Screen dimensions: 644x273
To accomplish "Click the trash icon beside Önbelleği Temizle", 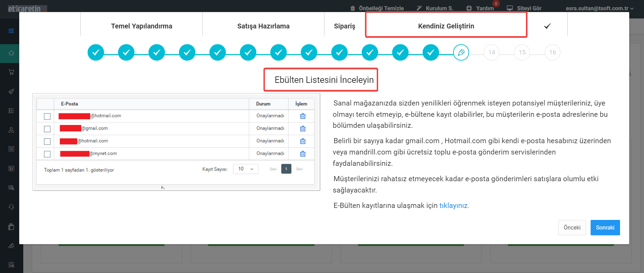I will (353, 8).
